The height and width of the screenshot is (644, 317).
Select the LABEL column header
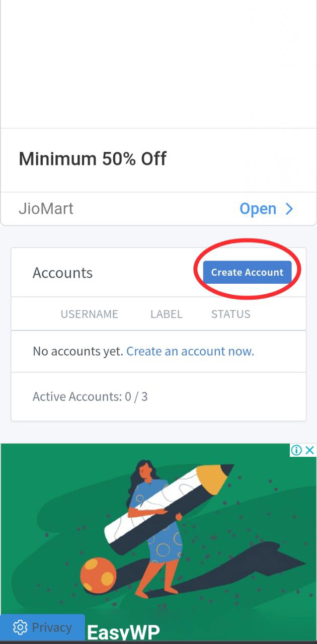coord(166,314)
